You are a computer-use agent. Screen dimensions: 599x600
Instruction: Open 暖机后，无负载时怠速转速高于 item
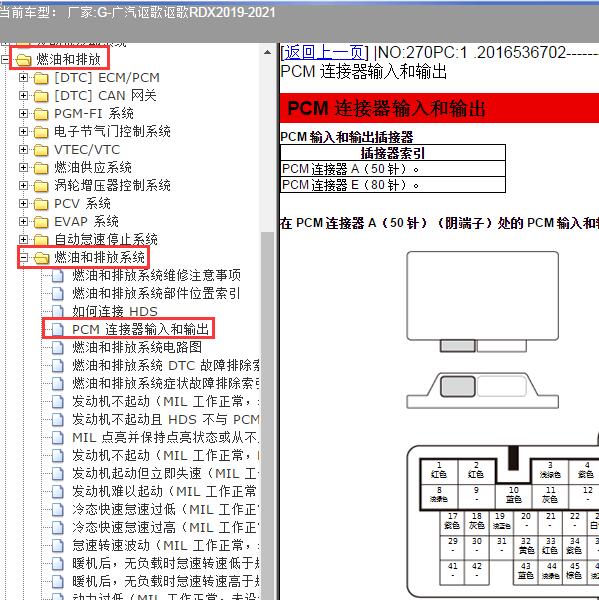(165, 582)
